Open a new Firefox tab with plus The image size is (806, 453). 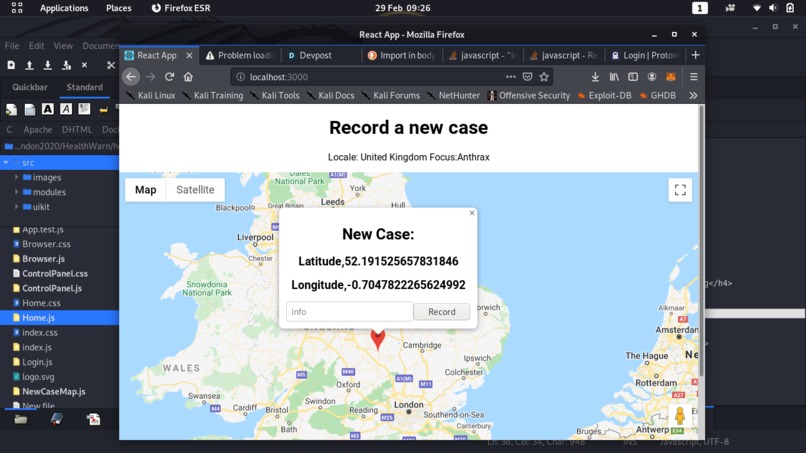coord(695,55)
